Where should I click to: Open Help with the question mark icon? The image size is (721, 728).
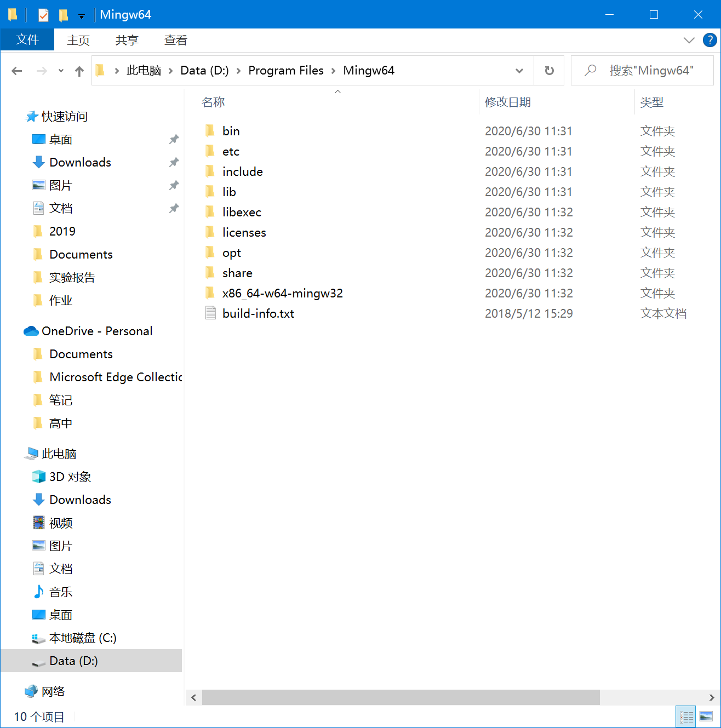[709, 40]
